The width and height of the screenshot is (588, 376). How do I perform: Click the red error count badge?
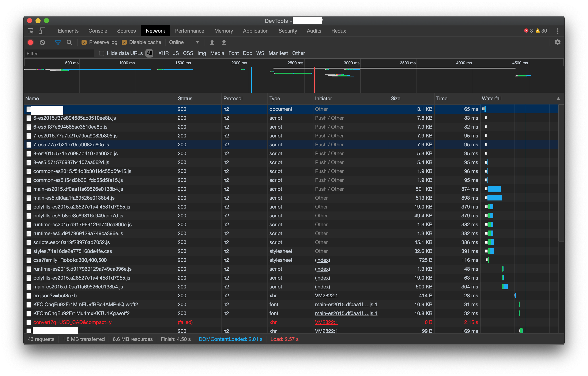pyautogui.click(x=529, y=31)
